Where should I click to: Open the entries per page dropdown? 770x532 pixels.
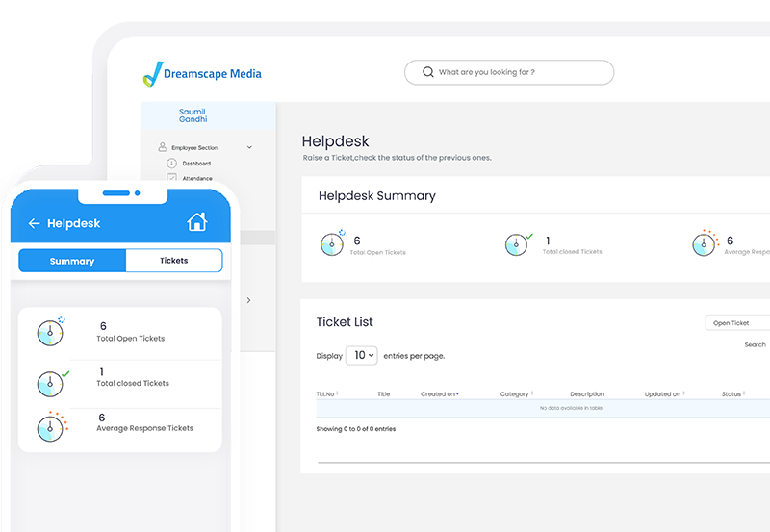[x=361, y=355]
